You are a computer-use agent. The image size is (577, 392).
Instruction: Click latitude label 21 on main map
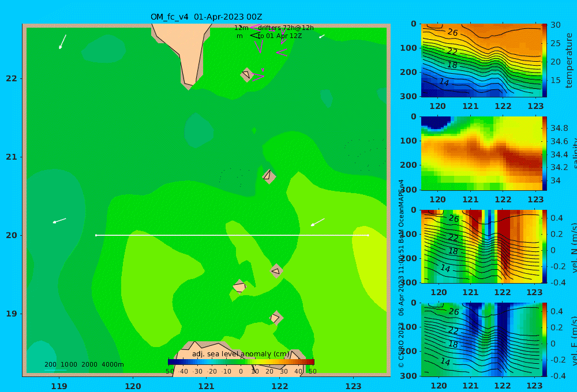[12, 157]
